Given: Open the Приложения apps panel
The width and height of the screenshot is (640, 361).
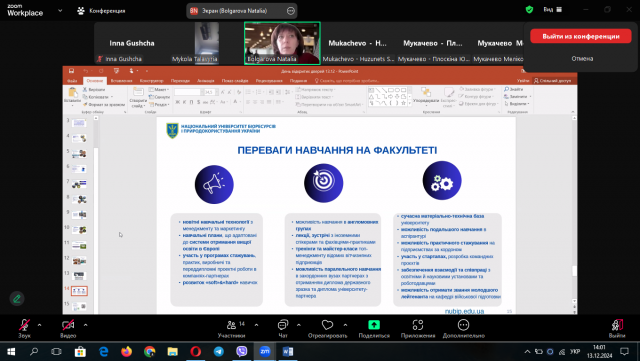Looking at the screenshot, I should [418, 328].
